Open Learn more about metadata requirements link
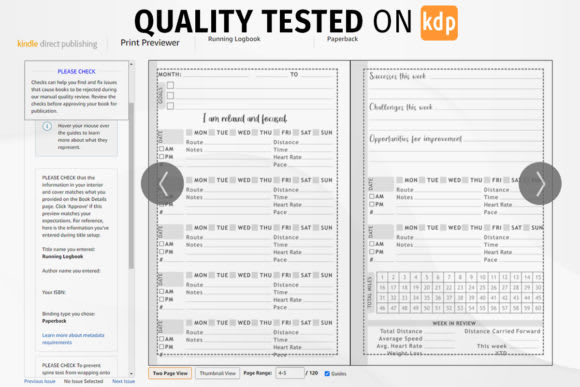The image size is (580, 387). 73,339
